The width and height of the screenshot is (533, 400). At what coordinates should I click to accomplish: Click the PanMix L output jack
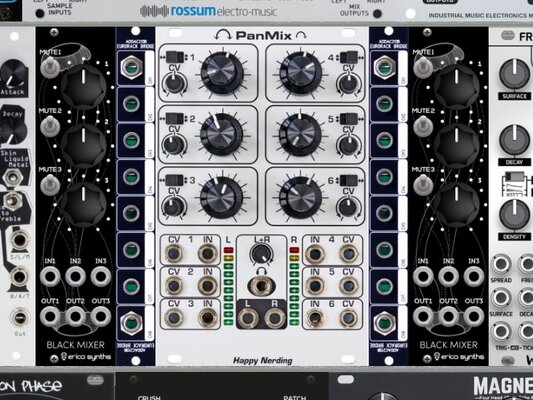pyautogui.click(x=248, y=318)
